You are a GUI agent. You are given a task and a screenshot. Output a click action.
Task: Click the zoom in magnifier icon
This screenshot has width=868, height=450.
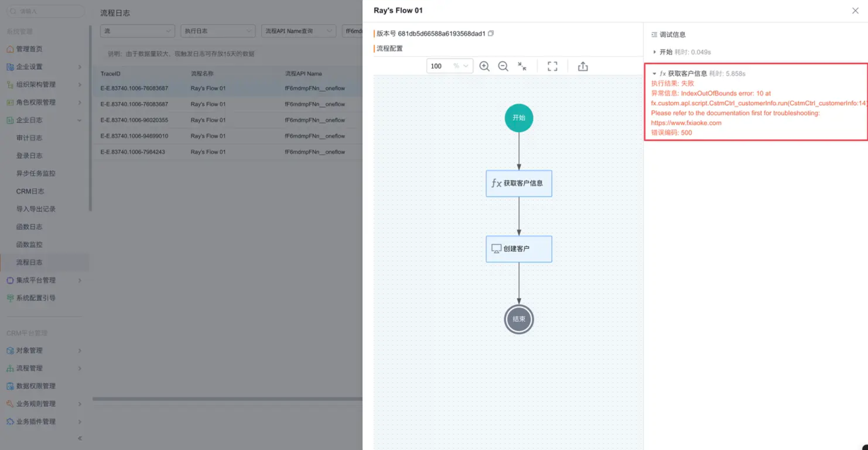click(x=484, y=66)
